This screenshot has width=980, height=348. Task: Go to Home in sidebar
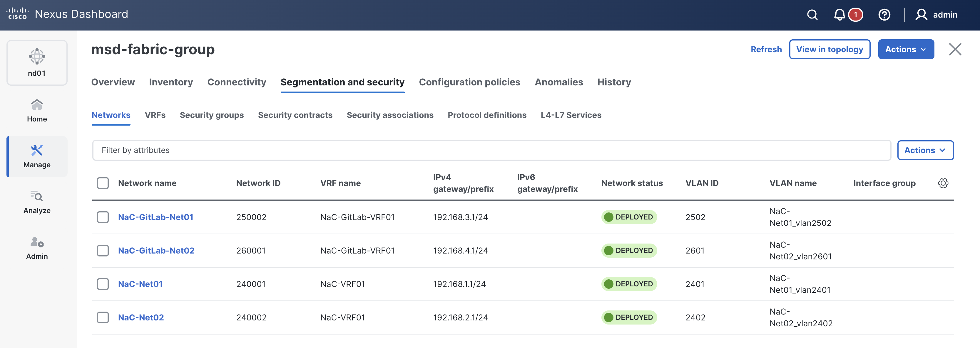click(x=37, y=111)
